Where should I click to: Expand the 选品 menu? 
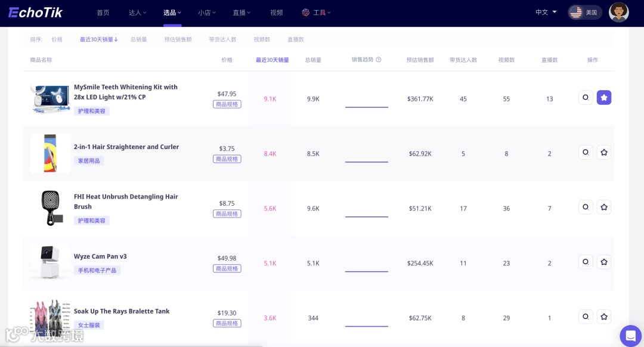tap(172, 13)
